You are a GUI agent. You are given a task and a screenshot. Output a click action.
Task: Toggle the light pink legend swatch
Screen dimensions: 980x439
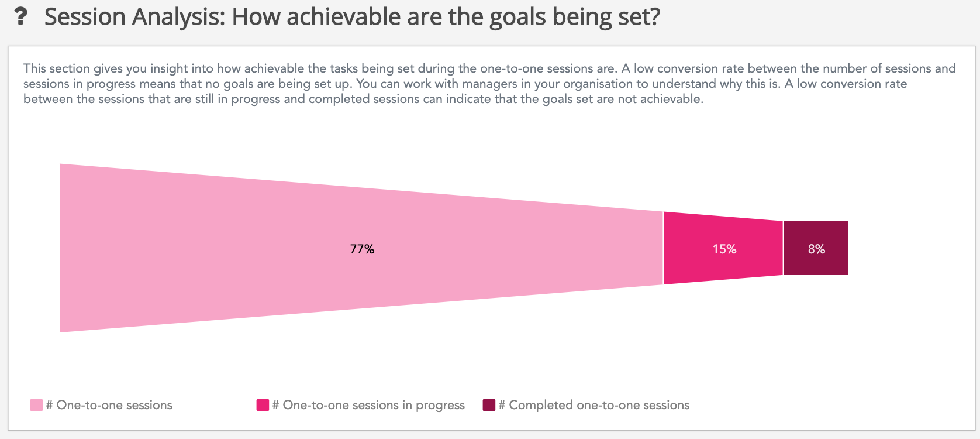[36, 405]
